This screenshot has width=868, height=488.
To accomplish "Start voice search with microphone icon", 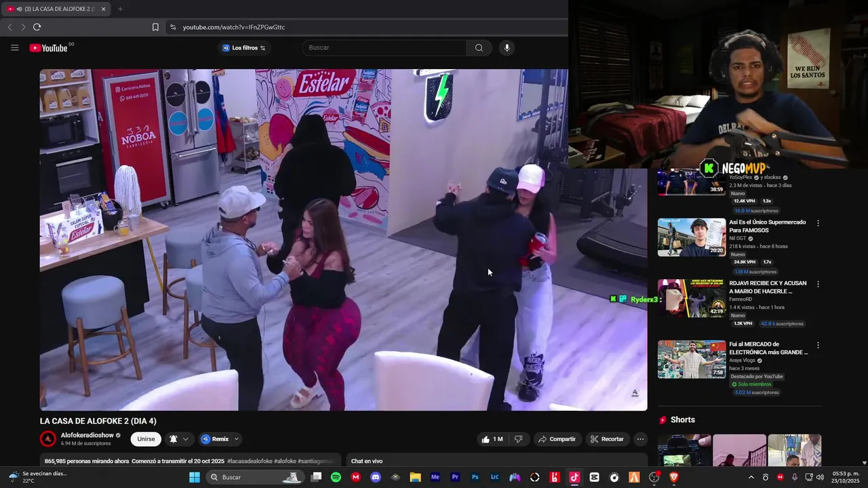I will tap(507, 47).
